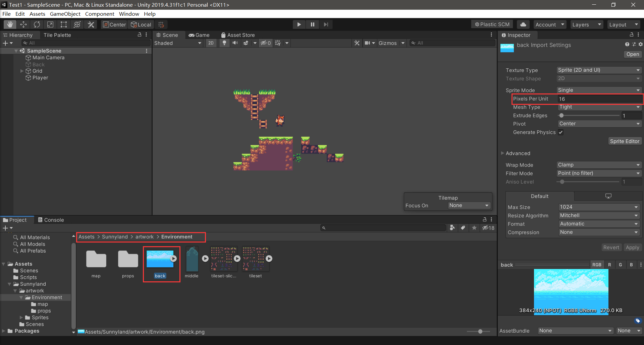The height and width of the screenshot is (345, 644).
Task: Select Main Camera in Hierarchy
Action: (48, 58)
